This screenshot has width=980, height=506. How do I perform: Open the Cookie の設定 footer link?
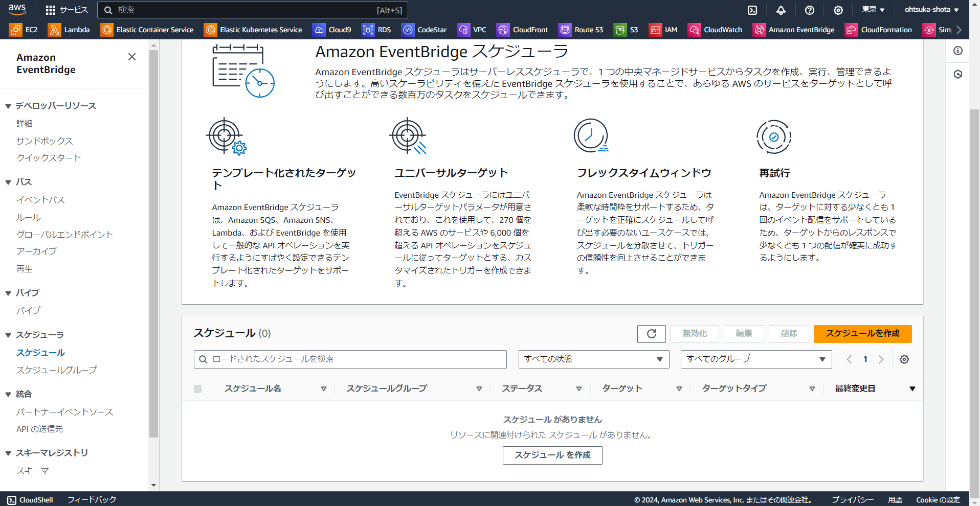pyautogui.click(x=938, y=500)
